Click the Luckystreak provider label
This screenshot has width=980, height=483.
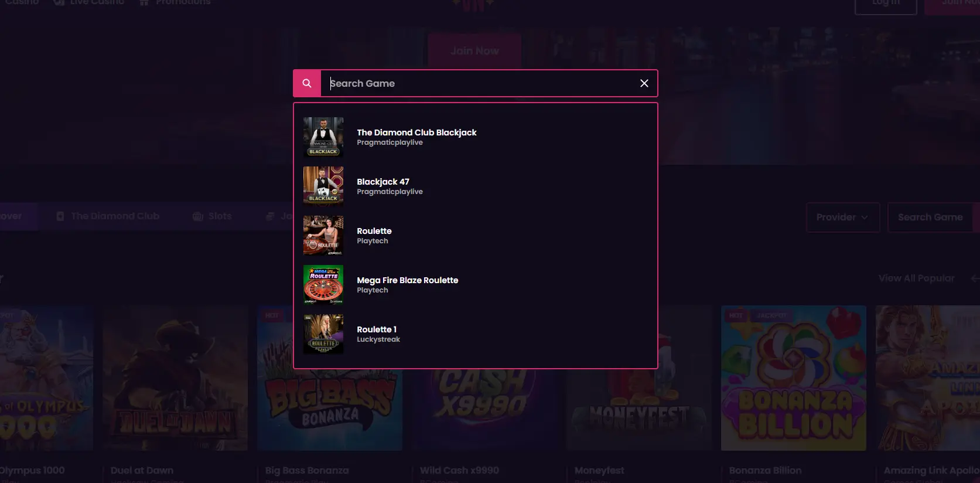coord(378,339)
